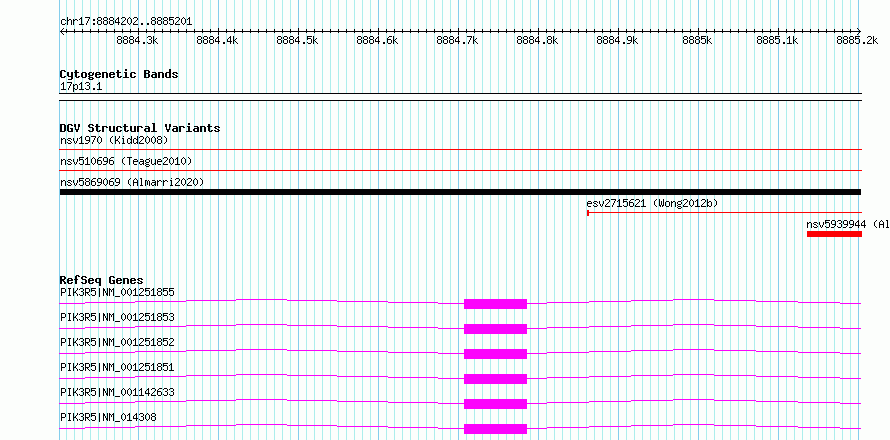Select the Cytogenetic Bands track title
The width and height of the screenshot is (890, 440).
119,74
